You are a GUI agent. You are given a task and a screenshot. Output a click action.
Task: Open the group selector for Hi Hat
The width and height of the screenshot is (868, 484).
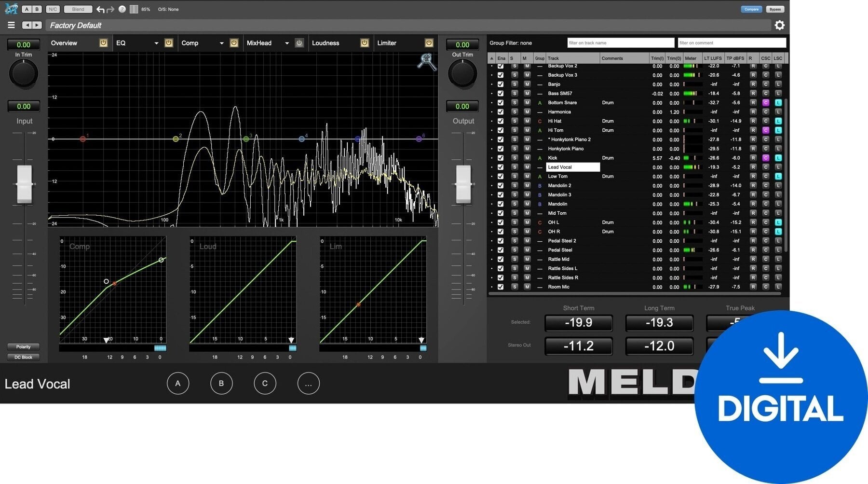[540, 121]
